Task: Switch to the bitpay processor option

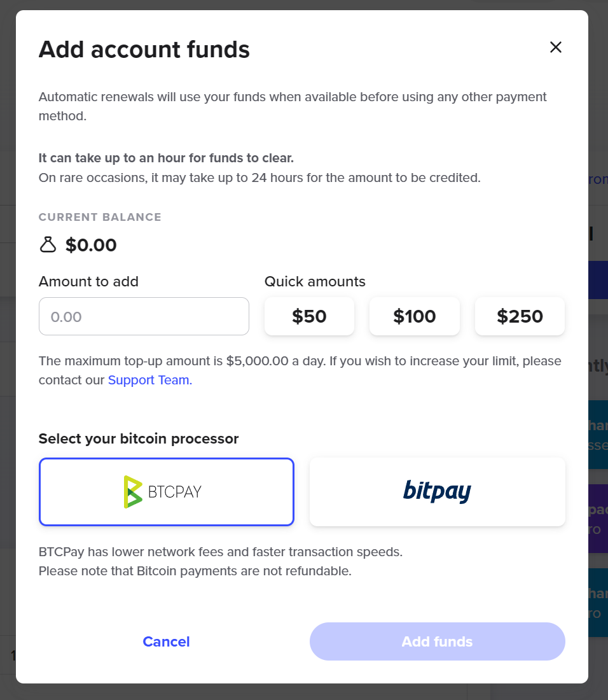Action: pos(438,492)
